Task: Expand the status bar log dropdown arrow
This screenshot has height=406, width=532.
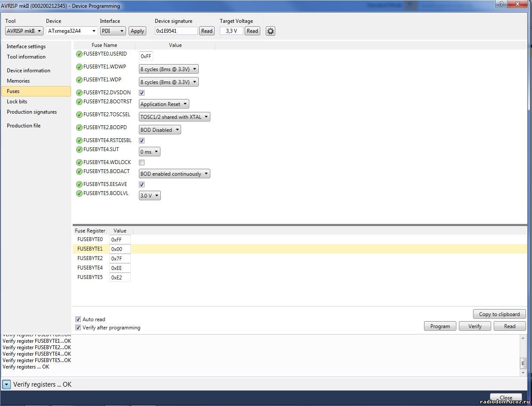Action: 6,384
